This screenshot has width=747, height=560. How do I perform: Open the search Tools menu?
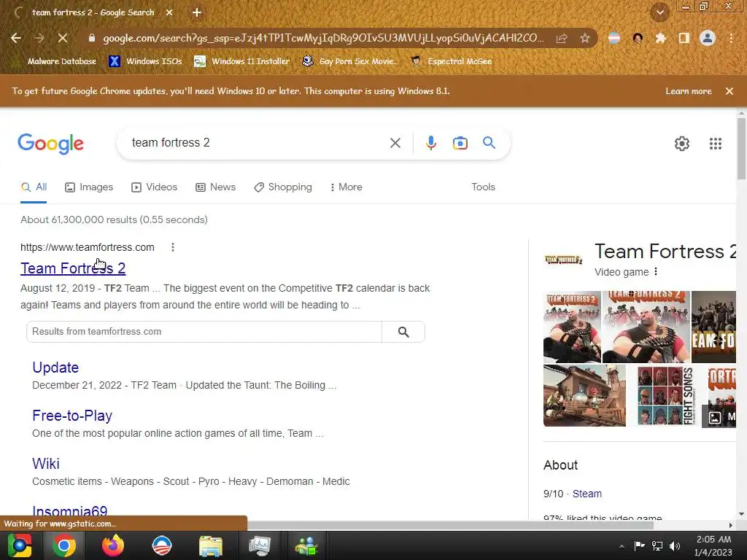[x=483, y=187]
